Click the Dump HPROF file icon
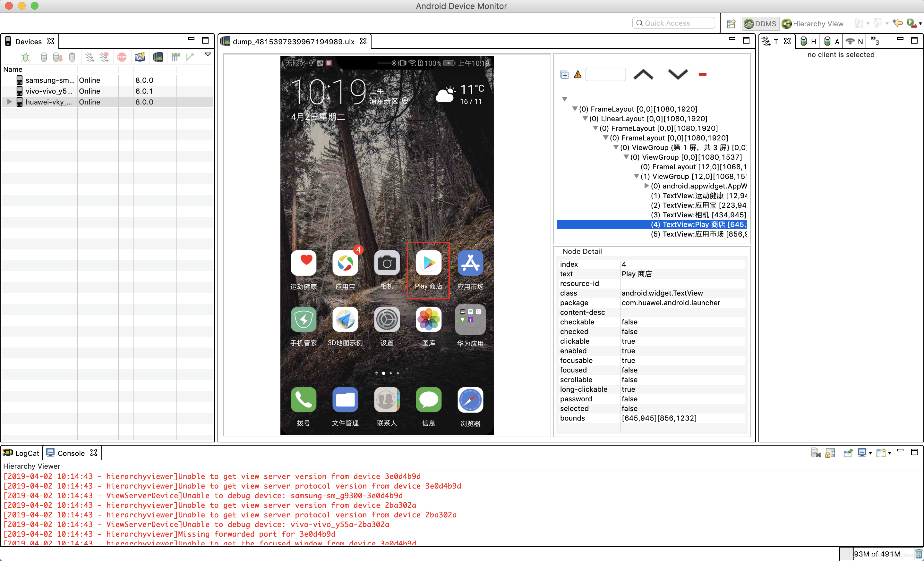This screenshot has width=924, height=561. pos(58,57)
